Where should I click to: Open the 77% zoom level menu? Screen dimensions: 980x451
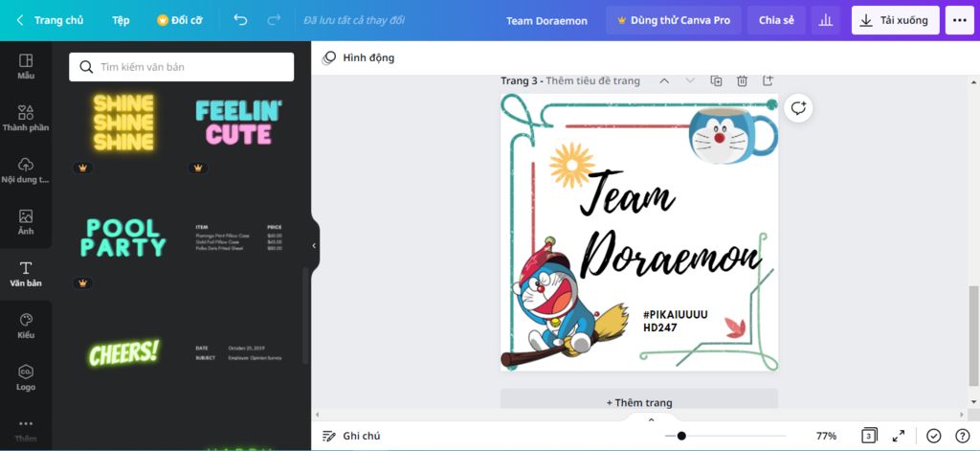tap(826, 436)
